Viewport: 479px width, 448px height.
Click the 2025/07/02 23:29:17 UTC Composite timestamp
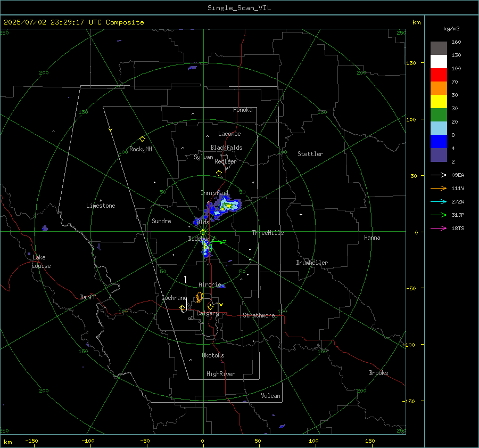point(73,22)
